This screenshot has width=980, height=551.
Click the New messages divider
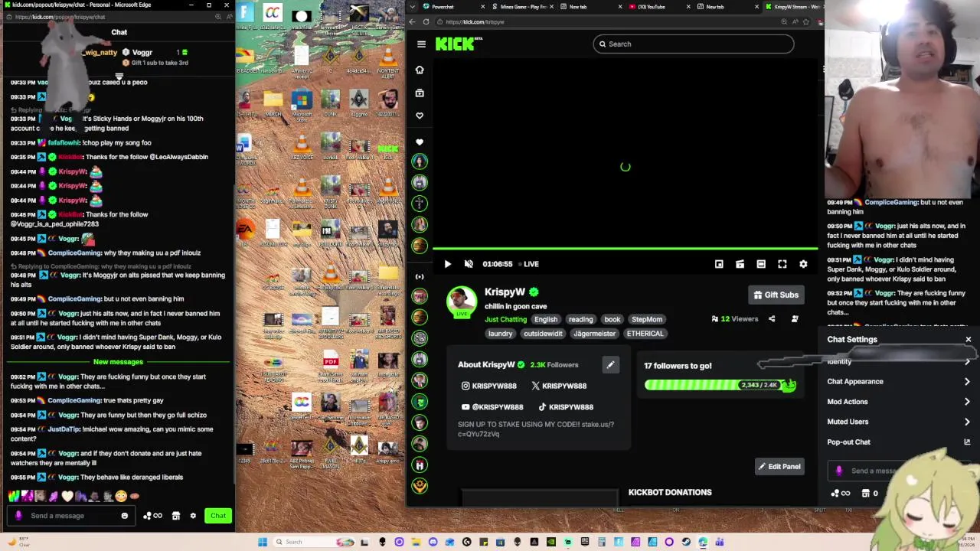[x=118, y=362]
